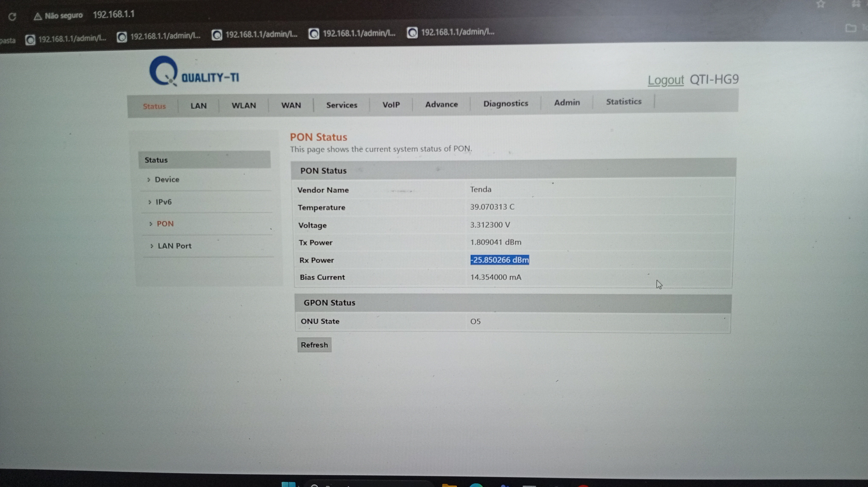The height and width of the screenshot is (487, 868).
Task: Expand the Device sidebar item
Action: (x=167, y=180)
